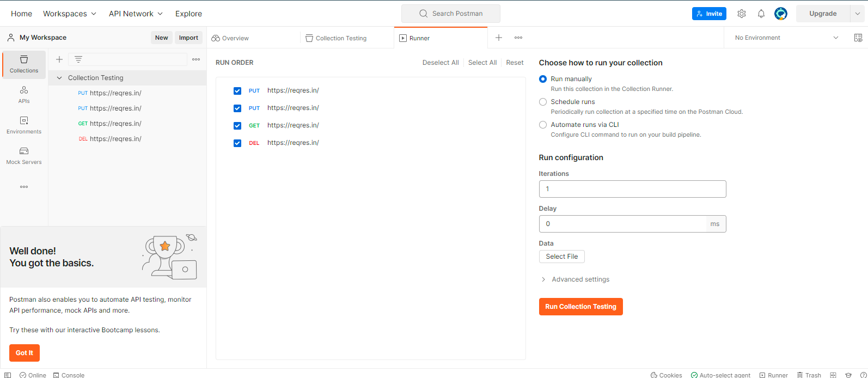This screenshot has height=378, width=868.
Task: Click Run Collection Testing
Action: 580,307
